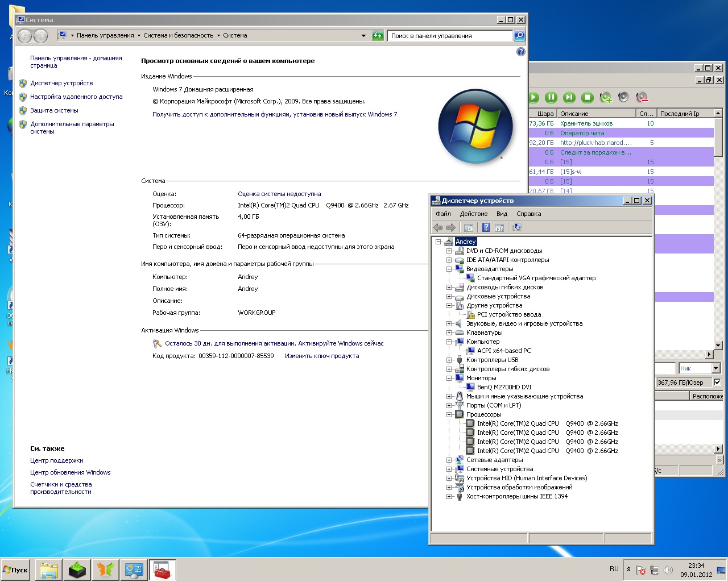Click the network icon in system tray

(x=655, y=570)
